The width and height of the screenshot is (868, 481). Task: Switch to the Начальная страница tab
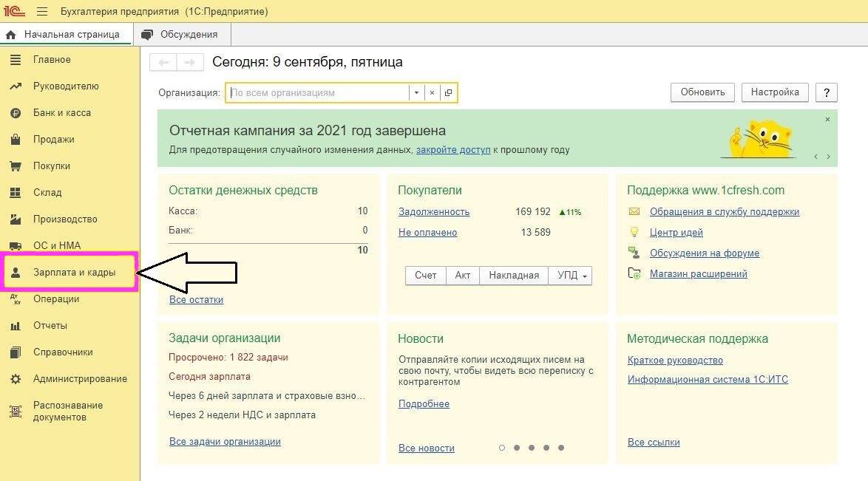67,34
